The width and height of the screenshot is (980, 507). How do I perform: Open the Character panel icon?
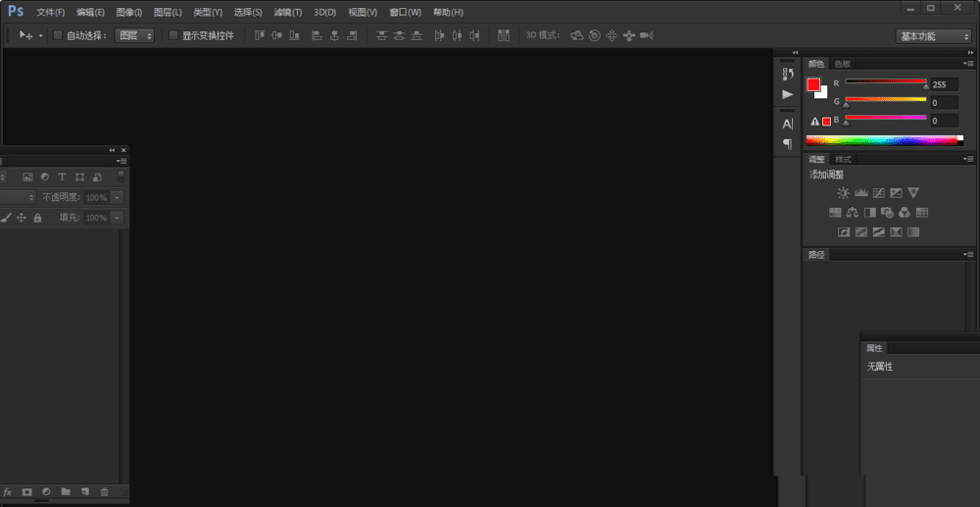click(788, 124)
